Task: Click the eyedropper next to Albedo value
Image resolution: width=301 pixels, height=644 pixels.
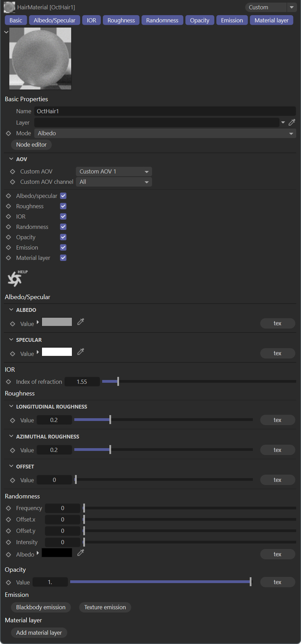Action: click(81, 322)
